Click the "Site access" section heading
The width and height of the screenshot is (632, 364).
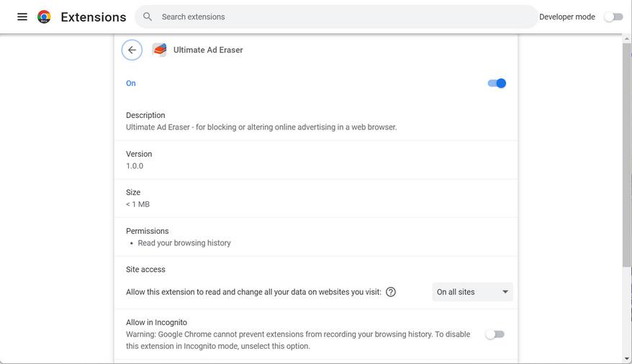(145, 270)
